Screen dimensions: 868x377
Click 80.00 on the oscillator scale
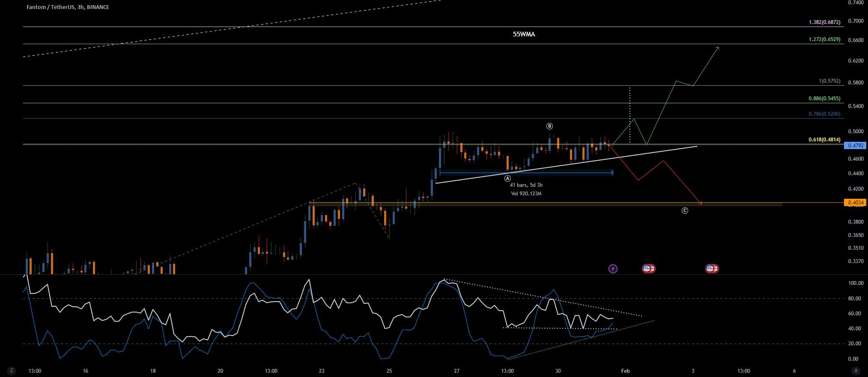[856, 299]
